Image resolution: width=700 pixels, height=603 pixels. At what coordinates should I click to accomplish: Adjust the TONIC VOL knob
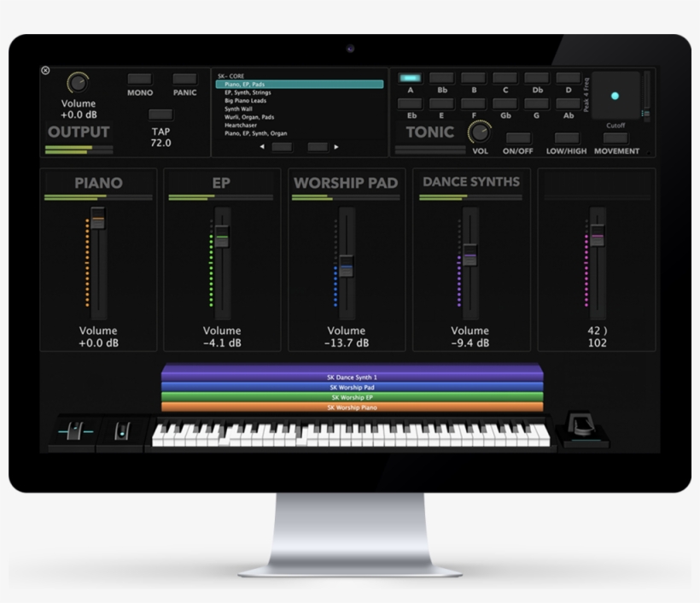480,133
